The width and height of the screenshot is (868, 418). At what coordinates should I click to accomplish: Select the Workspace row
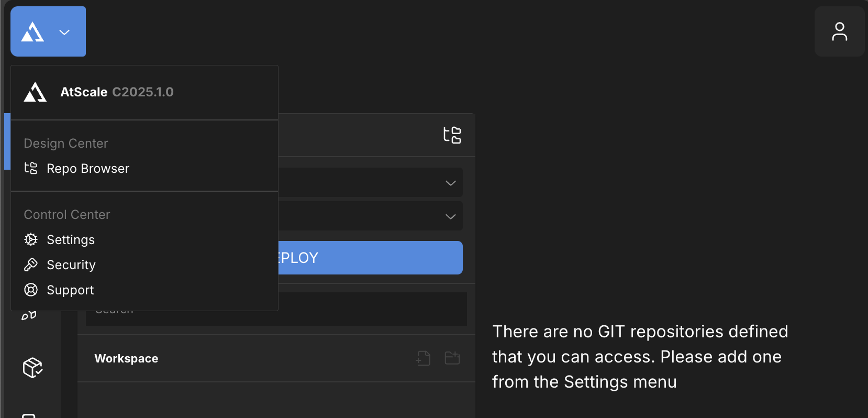pyautogui.click(x=126, y=359)
